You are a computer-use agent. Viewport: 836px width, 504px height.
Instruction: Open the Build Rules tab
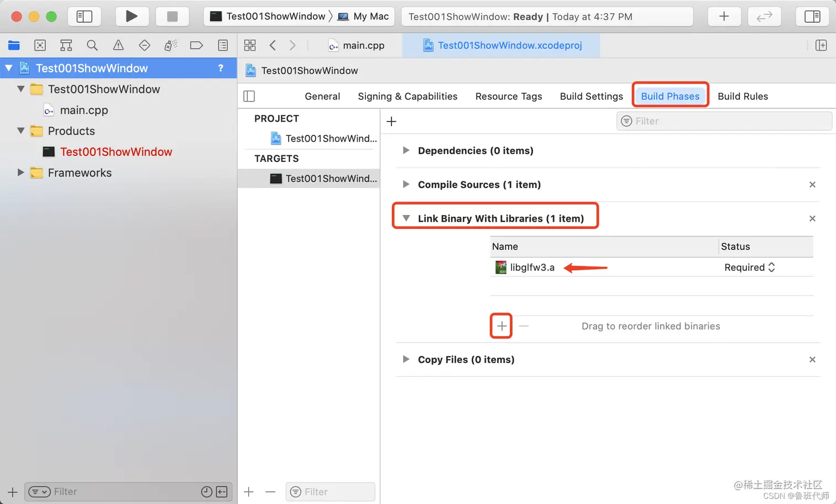point(743,96)
